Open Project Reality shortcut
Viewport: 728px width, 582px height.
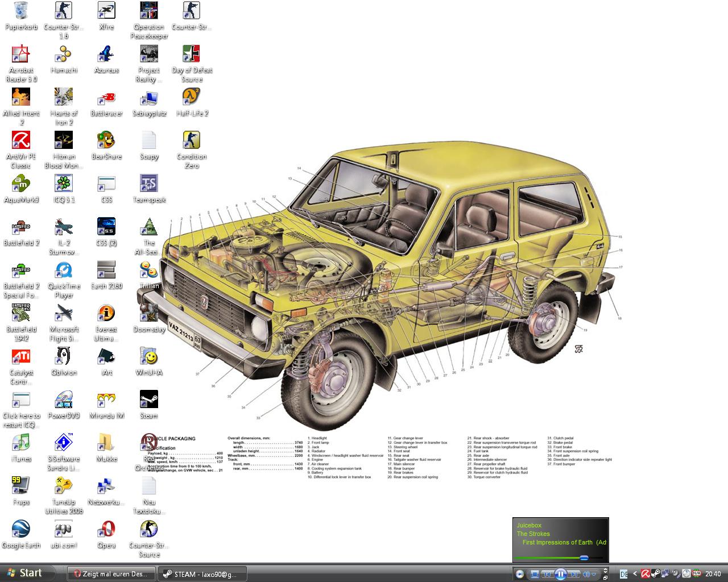[149, 64]
